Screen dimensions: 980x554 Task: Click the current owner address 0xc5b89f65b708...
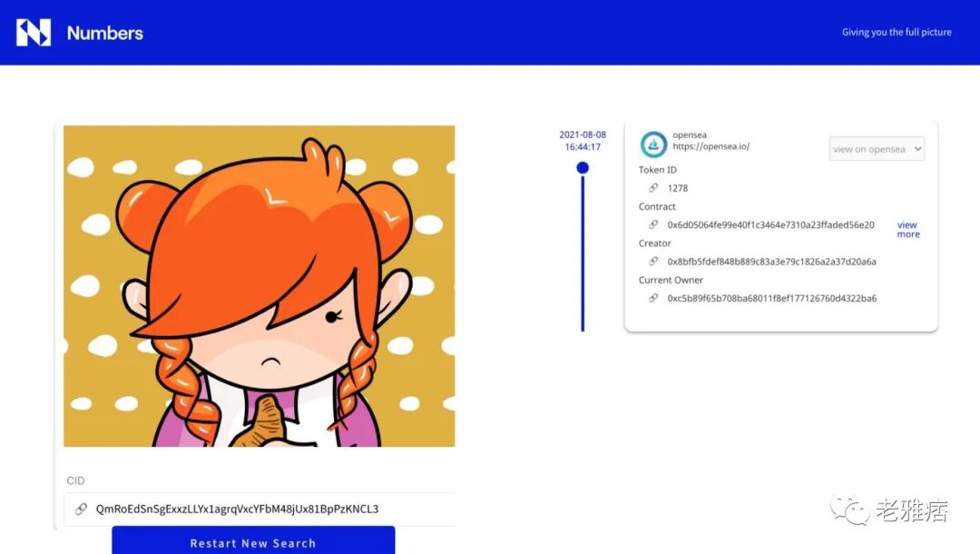[772, 299]
